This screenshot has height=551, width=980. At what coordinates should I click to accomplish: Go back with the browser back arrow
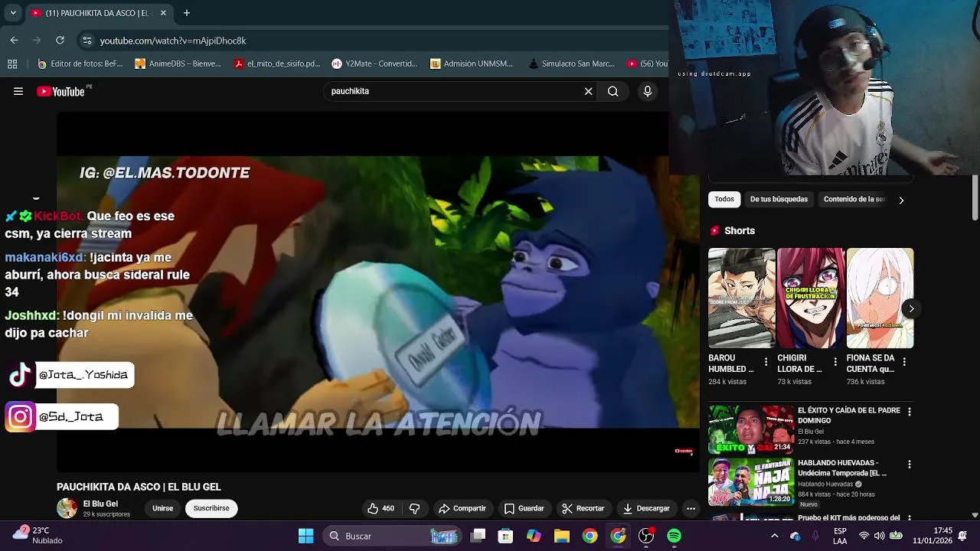tap(15, 40)
